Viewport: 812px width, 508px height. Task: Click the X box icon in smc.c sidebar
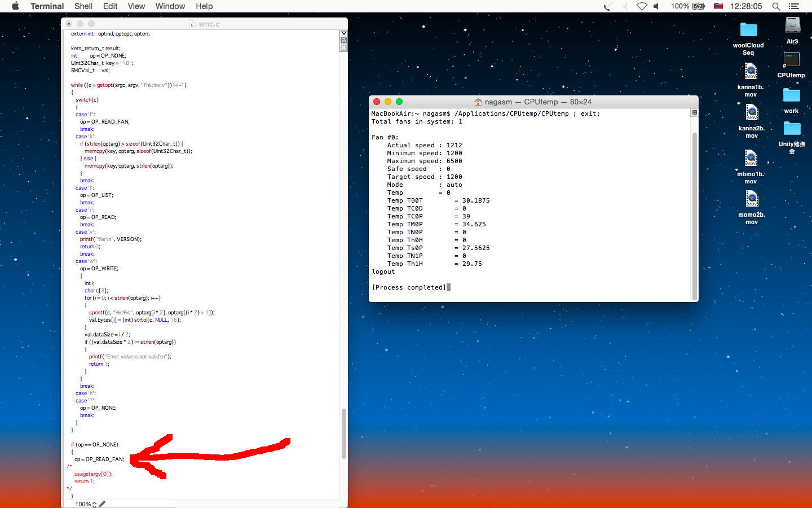tap(343, 48)
